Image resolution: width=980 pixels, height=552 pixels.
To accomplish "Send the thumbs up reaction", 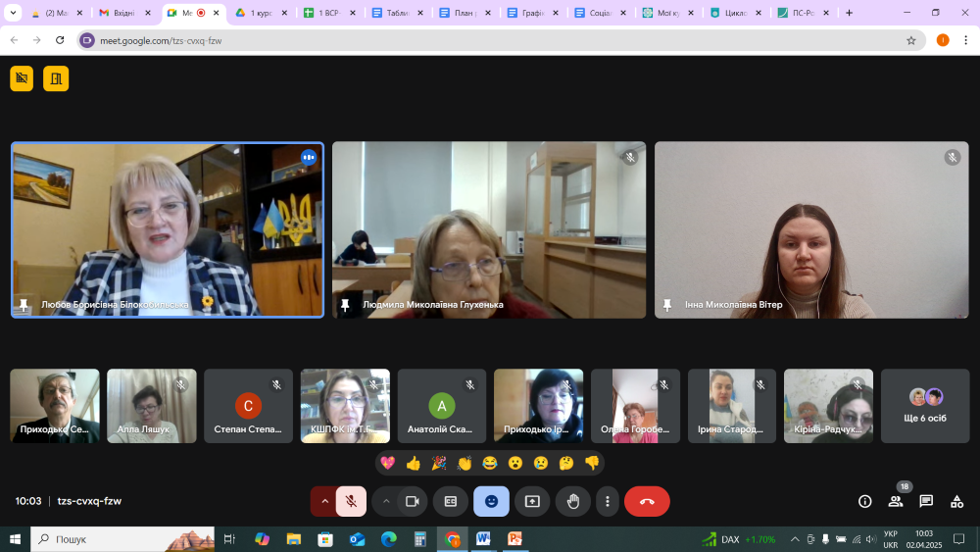I will pos(414,463).
